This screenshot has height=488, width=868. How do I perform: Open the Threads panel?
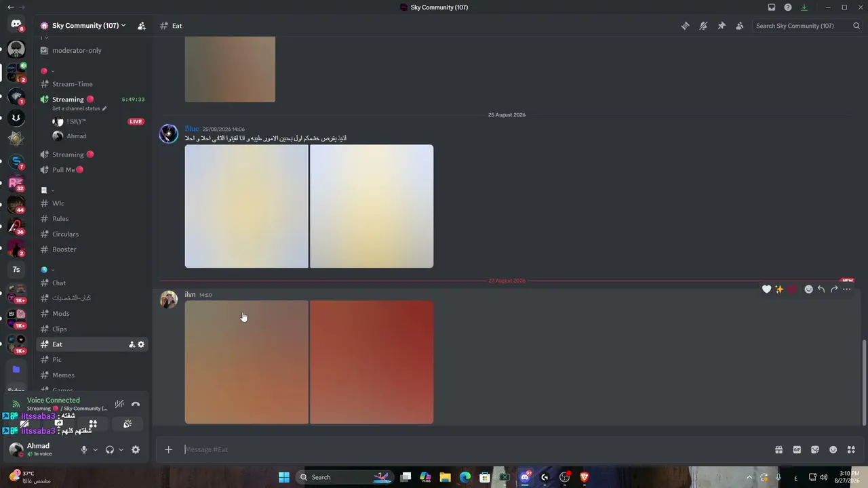[x=686, y=26]
